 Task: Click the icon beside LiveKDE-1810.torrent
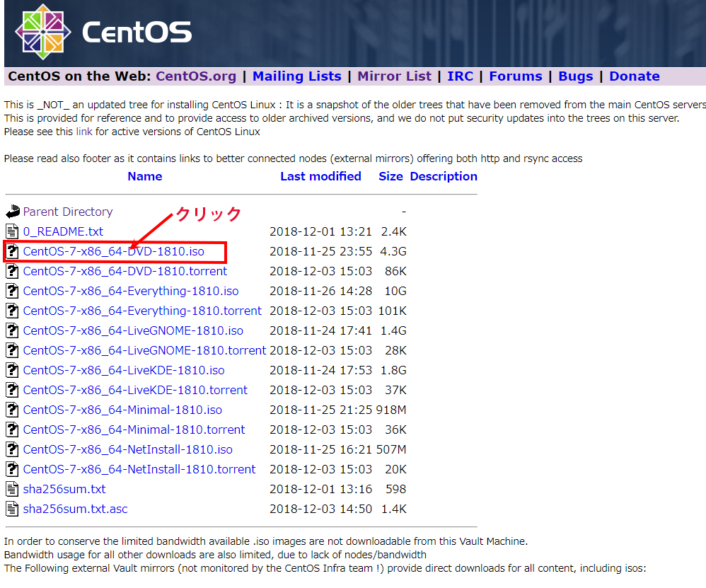(12, 390)
